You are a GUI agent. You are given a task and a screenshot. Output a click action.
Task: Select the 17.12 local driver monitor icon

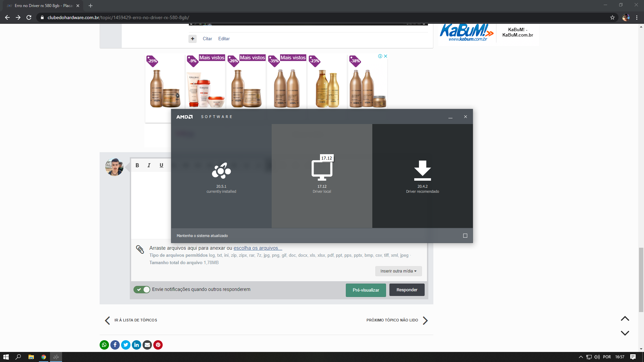click(322, 170)
